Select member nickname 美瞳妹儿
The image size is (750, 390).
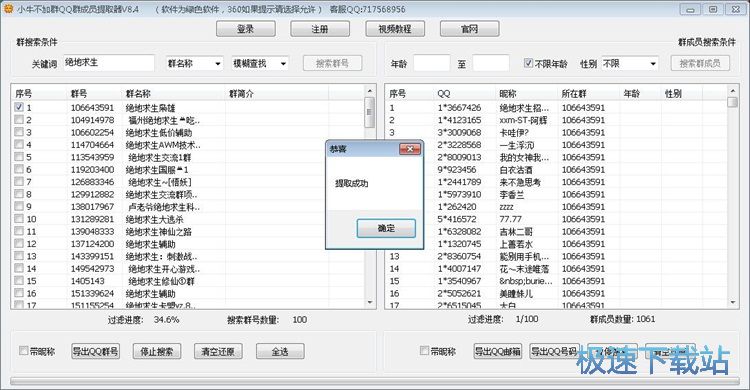pos(516,293)
